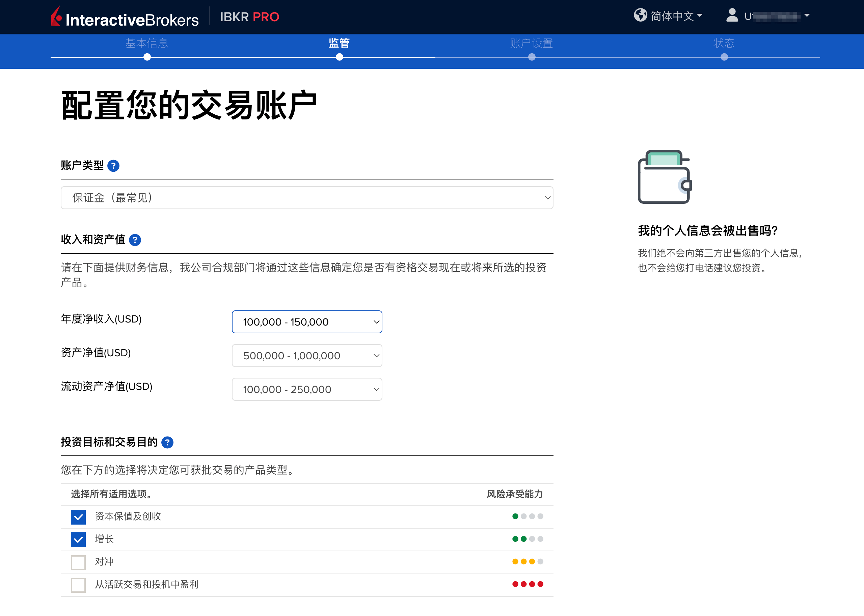Click the IBKR PRO label
Image resolution: width=864 pixels, height=616 pixels.
click(250, 17)
